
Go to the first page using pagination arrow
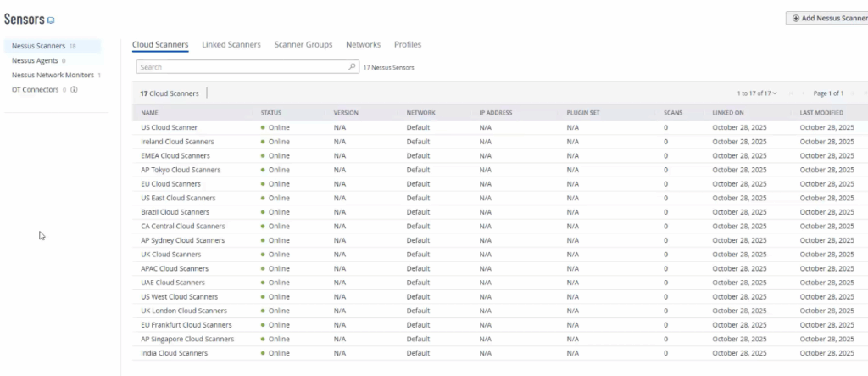tap(792, 93)
